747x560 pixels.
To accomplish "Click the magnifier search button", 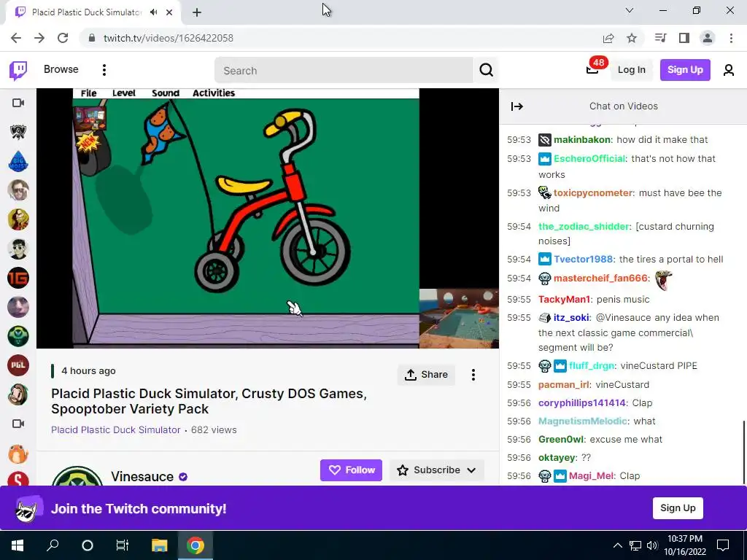I will (x=486, y=71).
